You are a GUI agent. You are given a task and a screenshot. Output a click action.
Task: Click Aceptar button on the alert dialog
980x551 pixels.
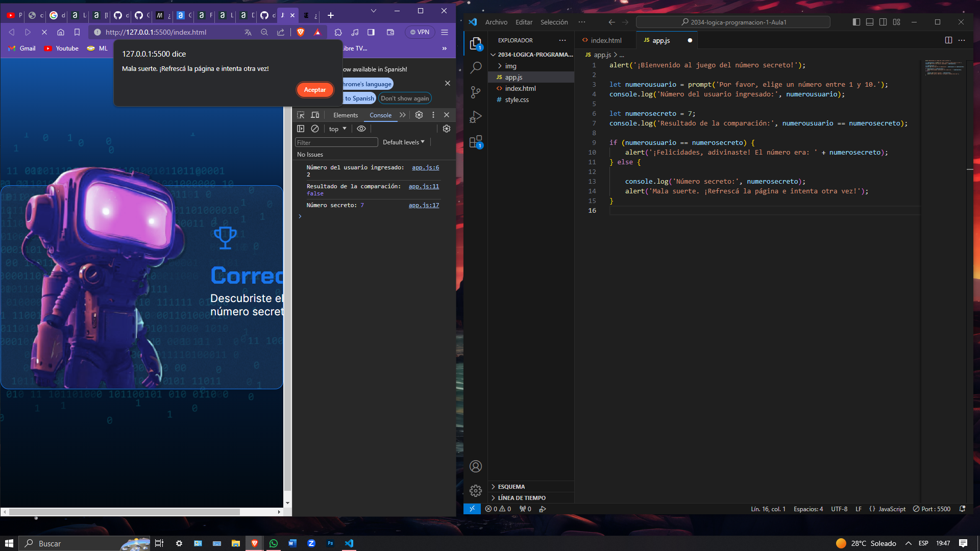(314, 89)
